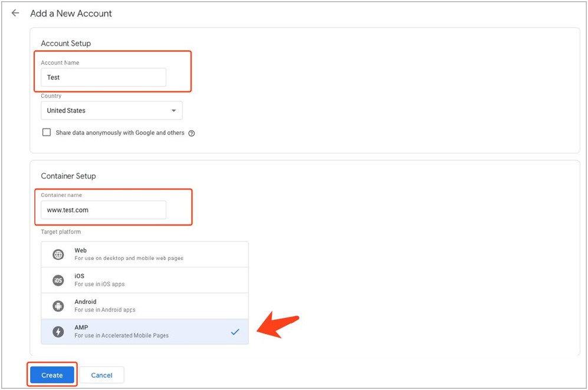
Task: Select United States country field
Action: (x=106, y=111)
